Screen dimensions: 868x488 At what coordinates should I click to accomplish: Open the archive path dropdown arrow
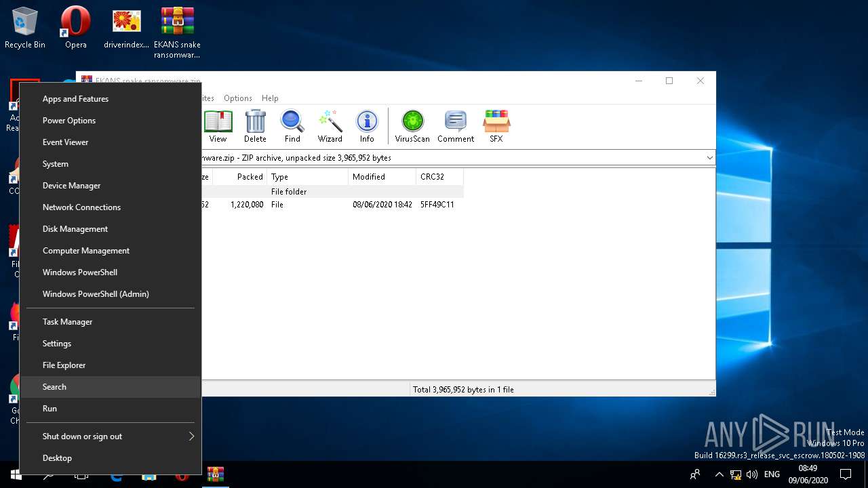point(709,158)
